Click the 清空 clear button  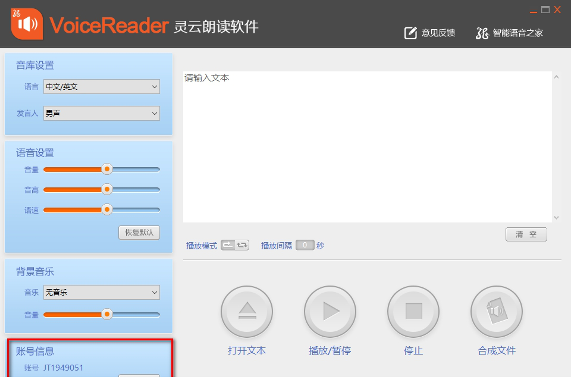[x=526, y=234]
